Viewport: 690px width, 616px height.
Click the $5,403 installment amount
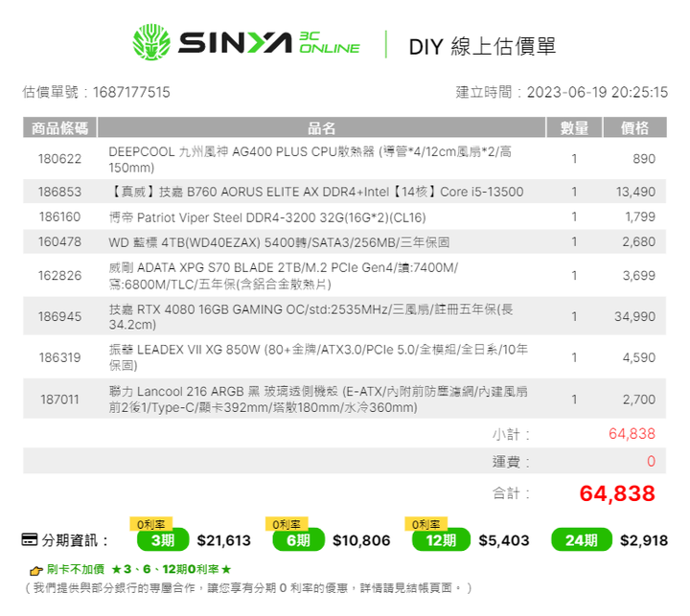click(504, 540)
